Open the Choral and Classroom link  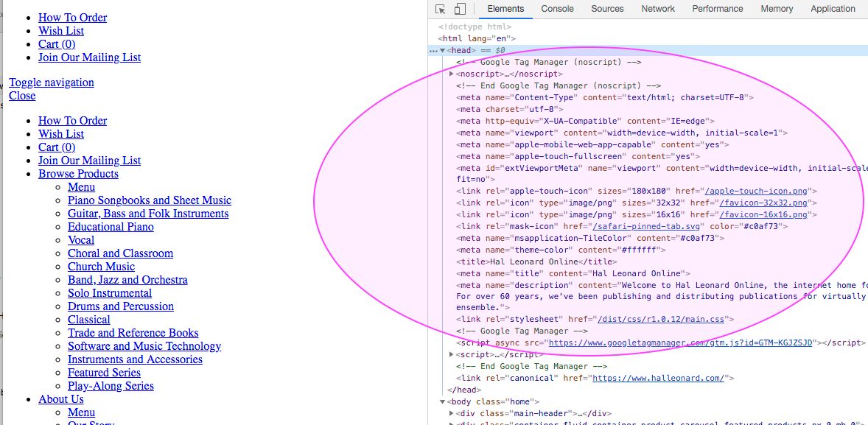[x=121, y=253]
